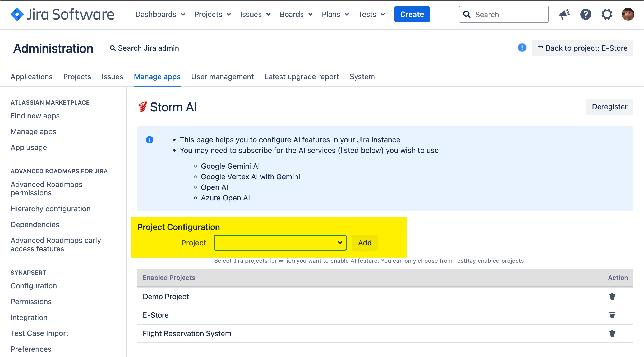Delete Flight Reservation System entry
This screenshot has height=357, width=644.
[613, 333]
